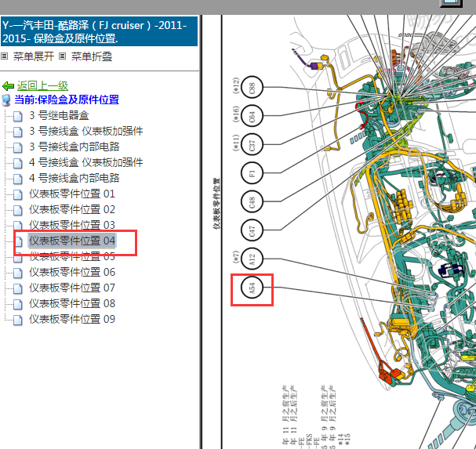Click the document icon beside 仪表板零件位置 07
The height and width of the screenshot is (449, 476).
[x=18, y=288]
